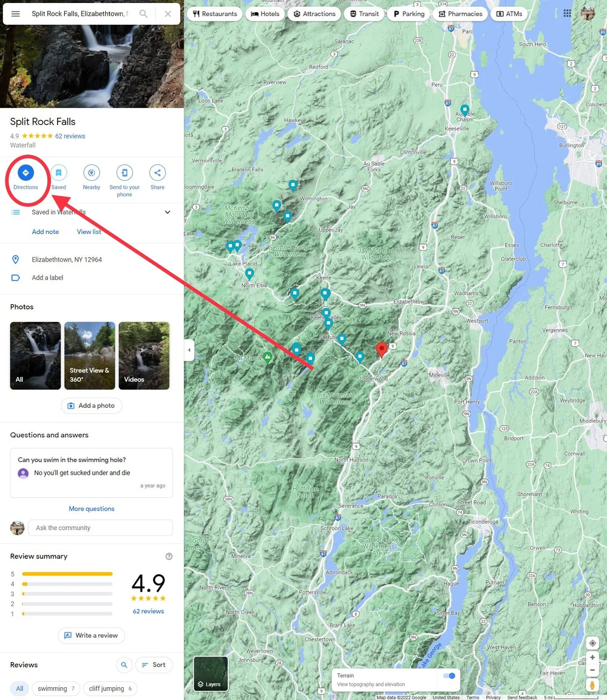The width and height of the screenshot is (607, 700).
Task: Filter map by Attractions
Action: (314, 14)
